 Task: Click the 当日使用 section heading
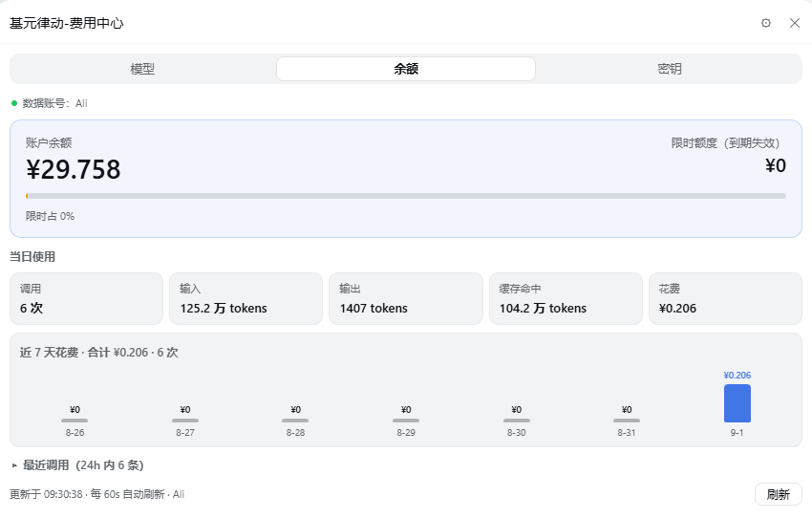click(x=32, y=256)
